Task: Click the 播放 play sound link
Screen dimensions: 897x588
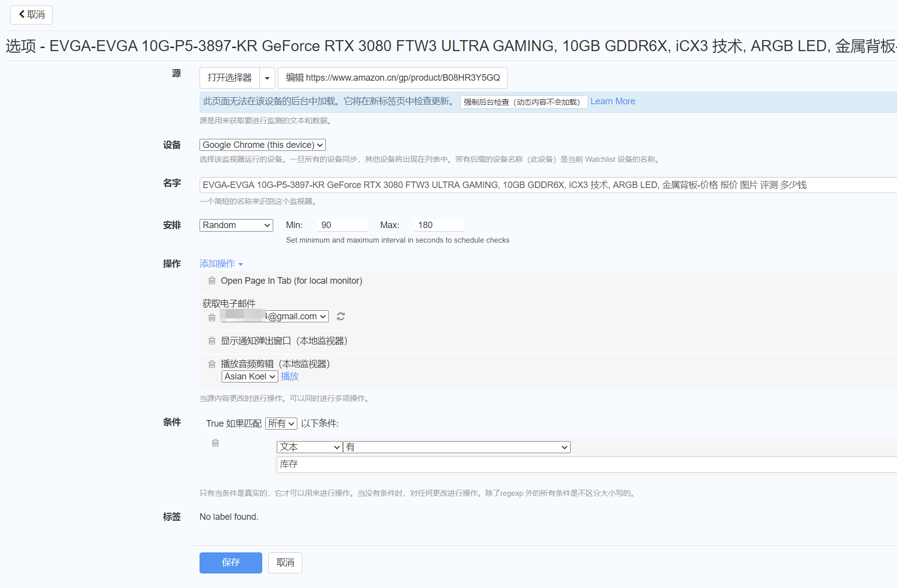Action: (290, 376)
